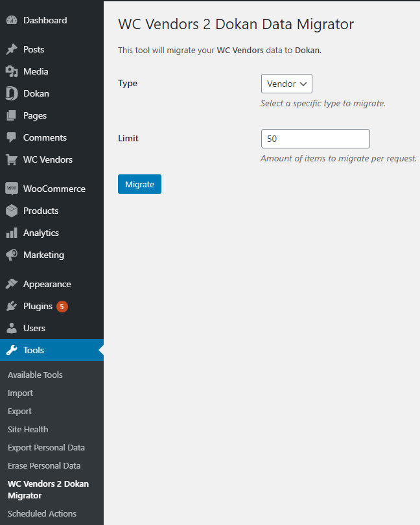Open Users menu label
This screenshot has height=525, width=420.
34,328
